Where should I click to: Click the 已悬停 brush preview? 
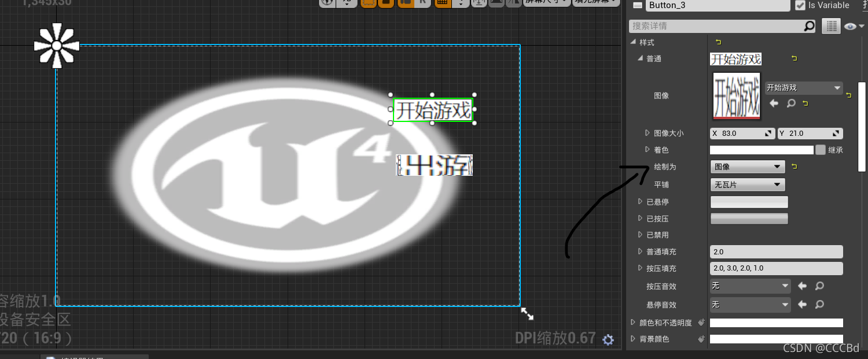pyautogui.click(x=749, y=202)
